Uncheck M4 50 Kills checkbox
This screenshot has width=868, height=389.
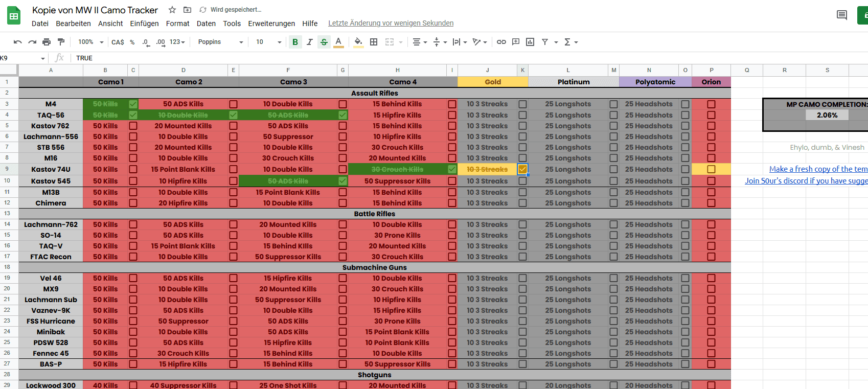(133, 104)
